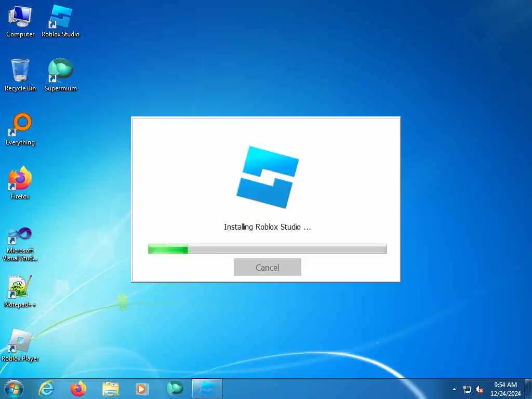The height and width of the screenshot is (399, 532).
Task: Select the Roblox Player desktop shortcut
Action: (x=20, y=345)
